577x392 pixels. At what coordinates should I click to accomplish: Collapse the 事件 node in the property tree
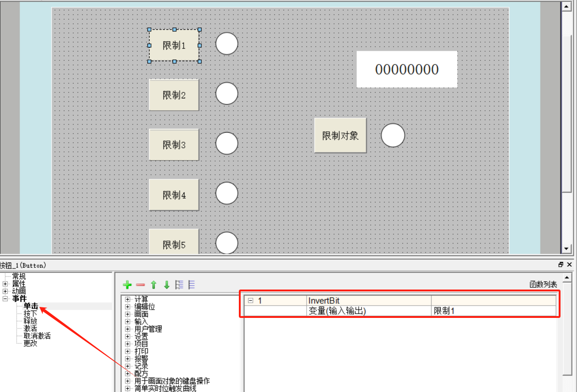[x=5, y=299]
